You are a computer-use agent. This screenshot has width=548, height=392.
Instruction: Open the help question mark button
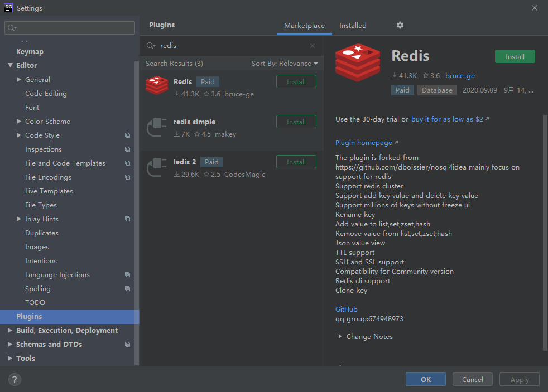tap(15, 379)
